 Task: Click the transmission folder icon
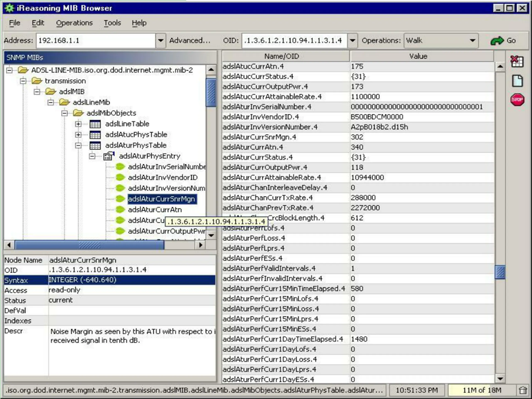click(37, 81)
